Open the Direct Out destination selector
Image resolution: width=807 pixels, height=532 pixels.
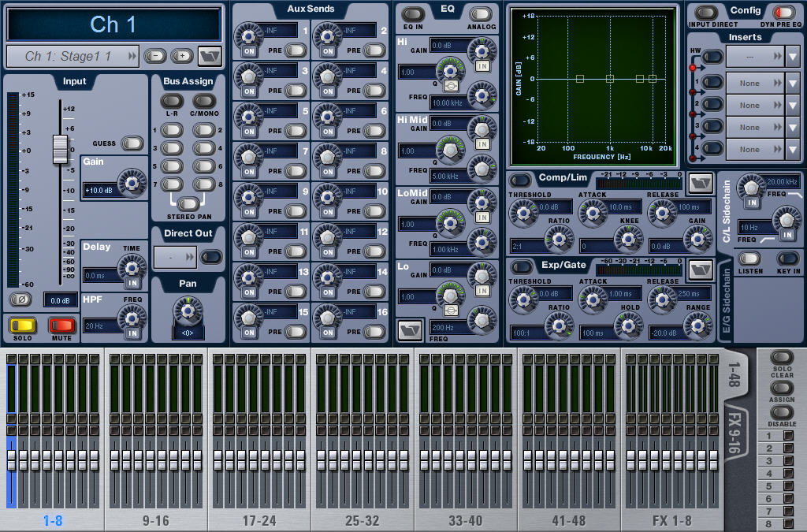click(x=175, y=257)
